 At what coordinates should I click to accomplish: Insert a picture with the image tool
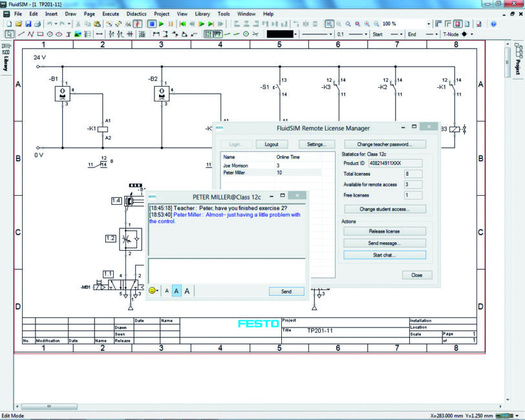(78, 34)
